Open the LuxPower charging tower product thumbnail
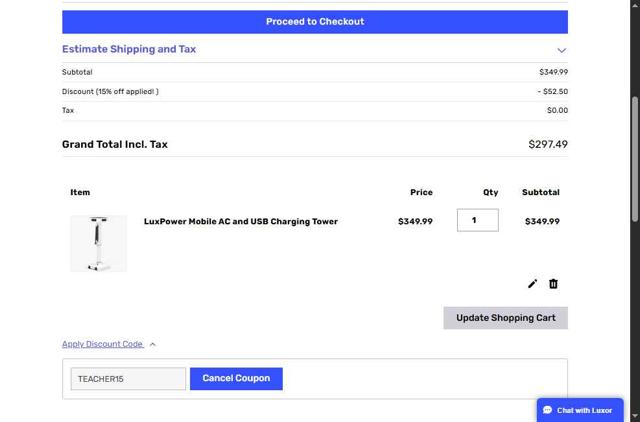Image resolution: width=640 pixels, height=422 pixels. click(x=98, y=243)
